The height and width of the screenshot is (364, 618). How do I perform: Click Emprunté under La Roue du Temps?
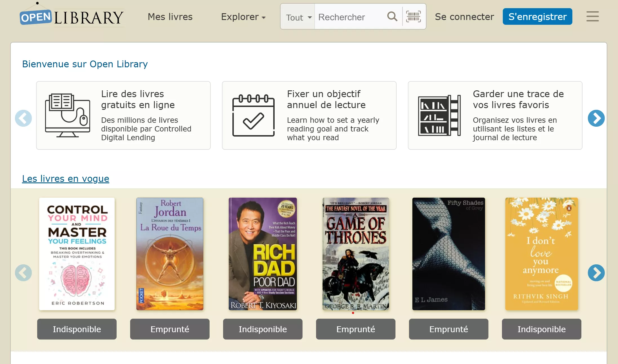(170, 329)
